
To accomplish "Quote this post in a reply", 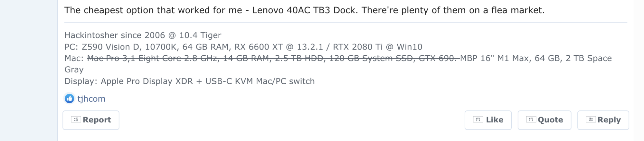I will 544,120.
